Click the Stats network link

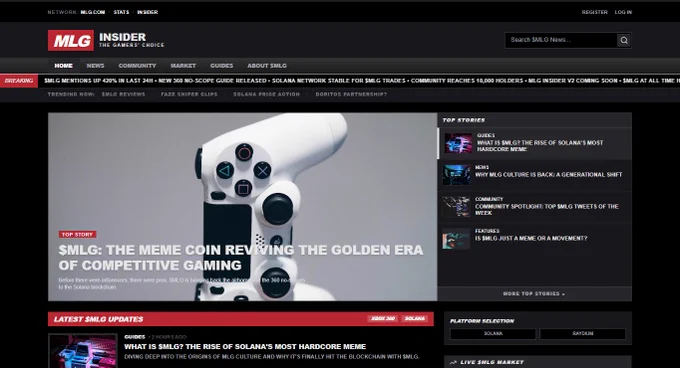[x=121, y=12]
